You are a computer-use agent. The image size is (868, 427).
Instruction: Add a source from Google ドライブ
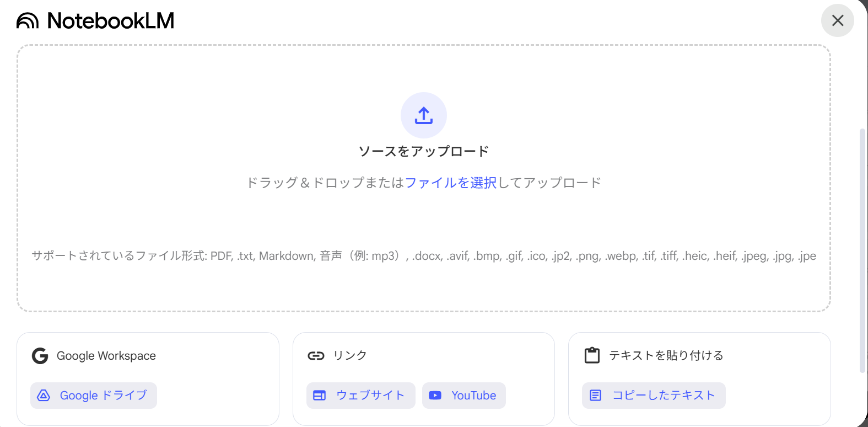click(103, 396)
